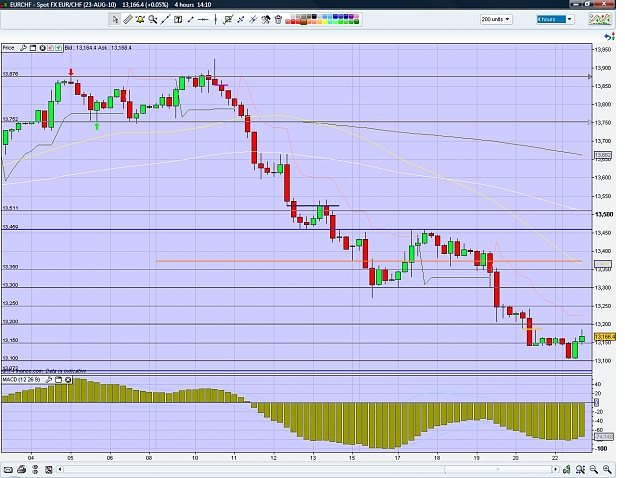Open MACD indicator wrench settings
Viewport: 625px width, 478px height.
coord(49,380)
